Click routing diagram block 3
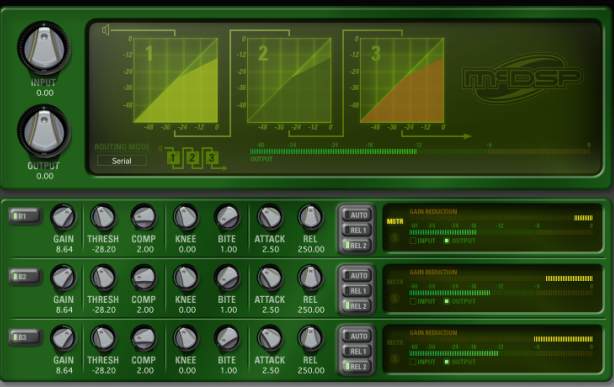This screenshot has height=387, width=614. tap(211, 158)
